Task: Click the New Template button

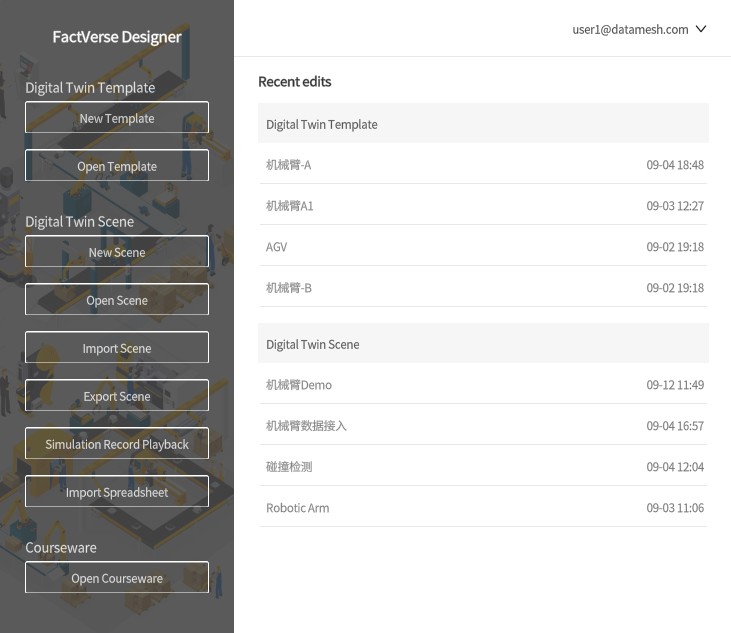Action: [117, 117]
